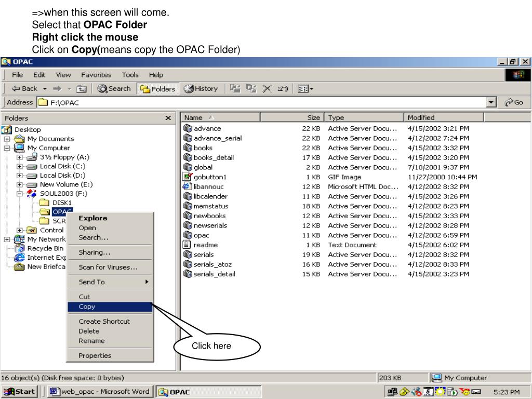Click the Move To toolbar icon
The height and width of the screenshot is (399, 532).
pos(235,88)
